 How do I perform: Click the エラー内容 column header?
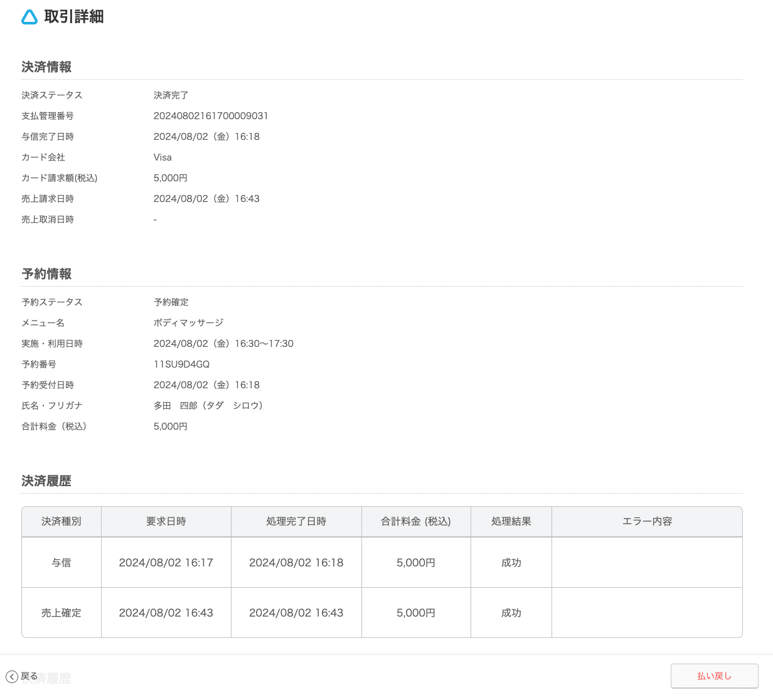(x=647, y=521)
